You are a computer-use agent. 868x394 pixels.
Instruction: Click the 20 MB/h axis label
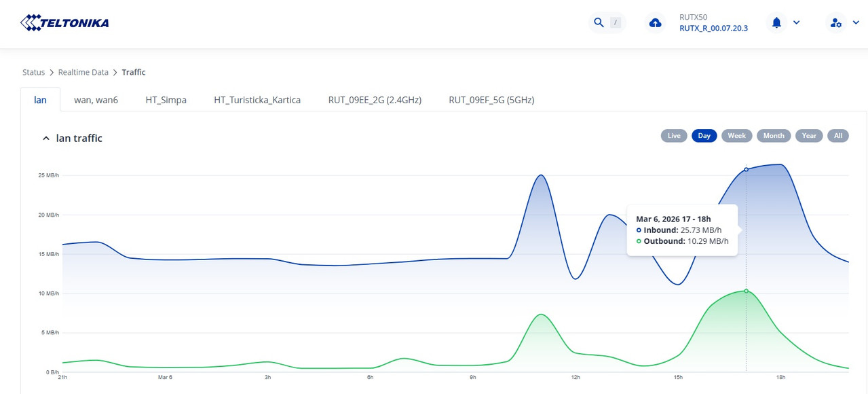coord(49,215)
